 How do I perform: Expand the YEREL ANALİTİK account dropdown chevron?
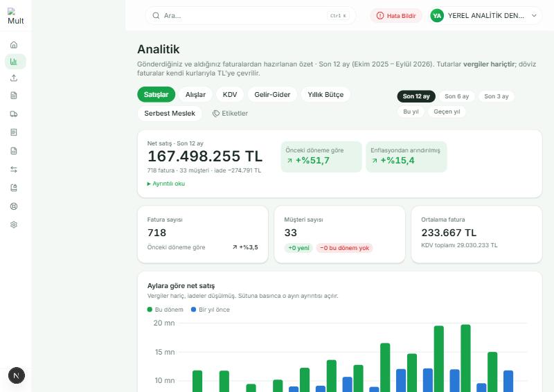coord(534,15)
